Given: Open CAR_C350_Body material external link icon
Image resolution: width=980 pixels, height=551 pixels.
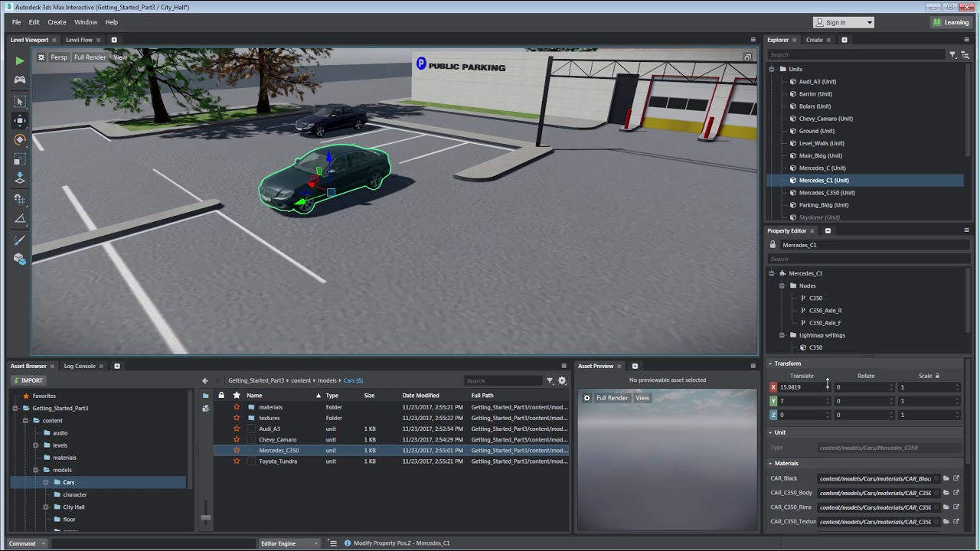Looking at the screenshot, I should (956, 493).
